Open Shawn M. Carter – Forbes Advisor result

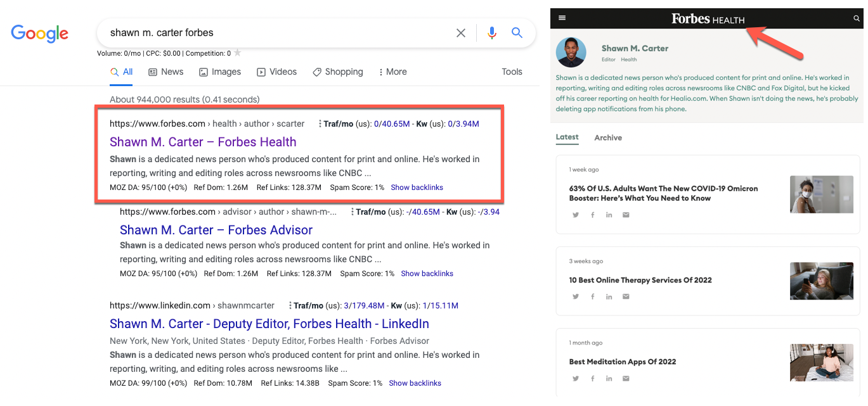pos(216,230)
